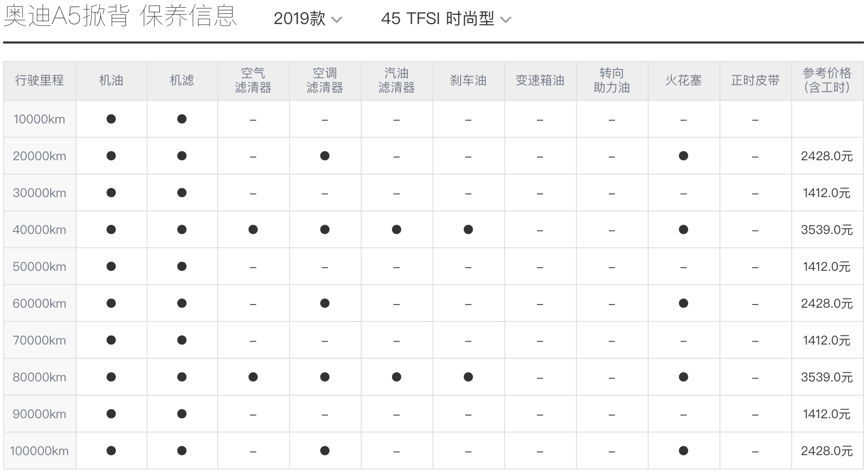Image resolution: width=868 pixels, height=472 pixels.
Task: Click the 20000km mileage row label
Action: [x=39, y=156]
